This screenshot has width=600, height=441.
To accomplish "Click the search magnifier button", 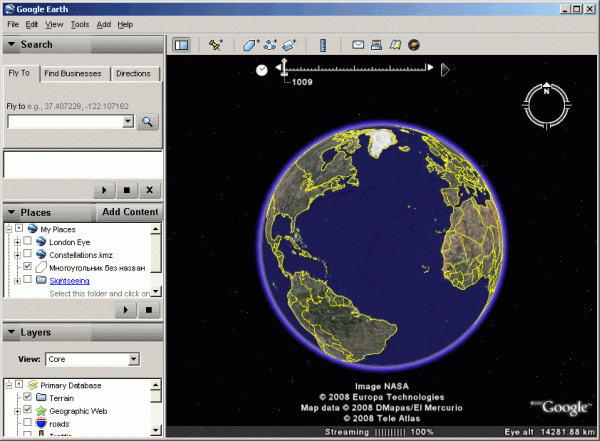I will (147, 122).
